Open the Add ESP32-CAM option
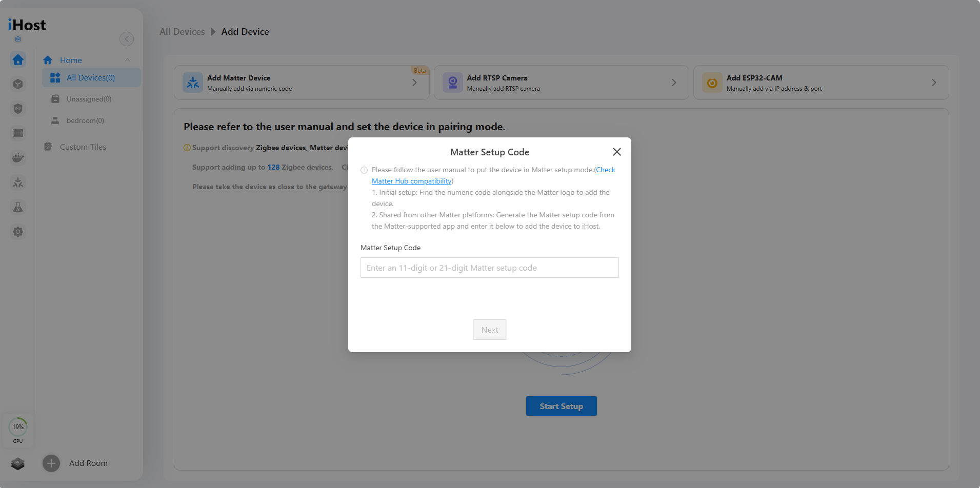This screenshot has width=980, height=488. pyautogui.click(x=820, y=82)
